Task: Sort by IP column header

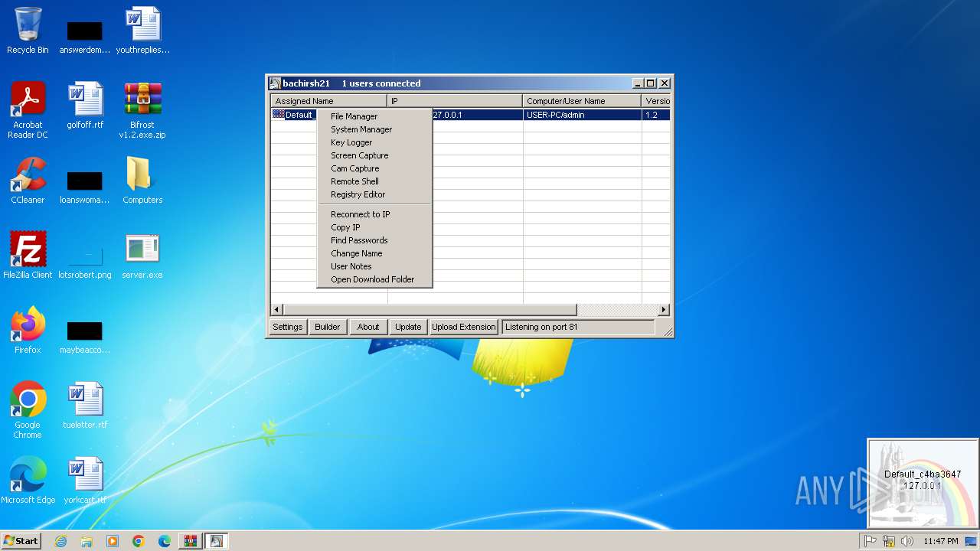Action: [x=456, y=101]
